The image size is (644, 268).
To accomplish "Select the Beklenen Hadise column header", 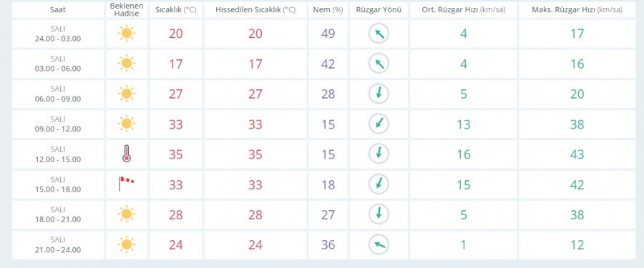I will [127, 10].
